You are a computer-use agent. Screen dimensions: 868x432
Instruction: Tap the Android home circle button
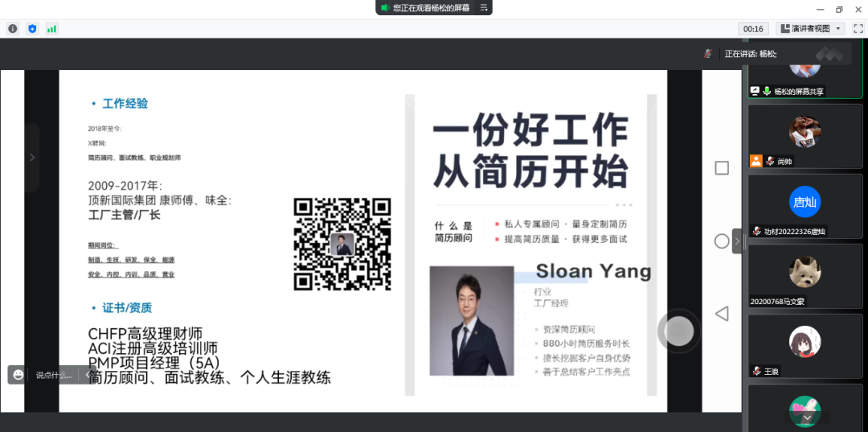click(x=722, y=241)
